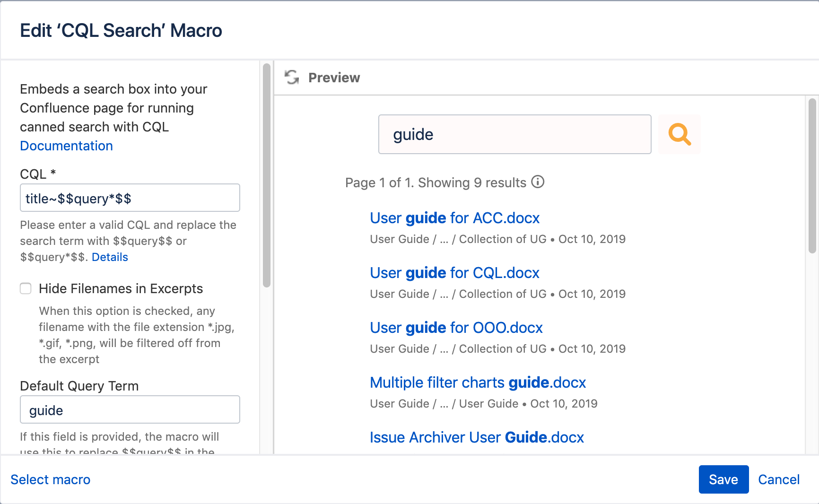The width and height of the screenshot is (819, 504).
Task: Click the Default Query Term field
Action: coord(130,409)
